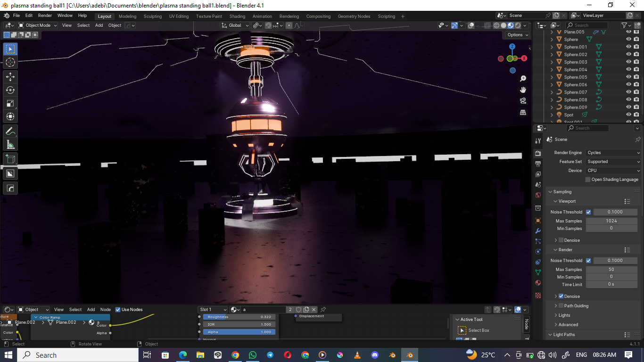Open Chrome from the taskbar
Viewport: 644px width, 362px height.
[x=235, y=355]
